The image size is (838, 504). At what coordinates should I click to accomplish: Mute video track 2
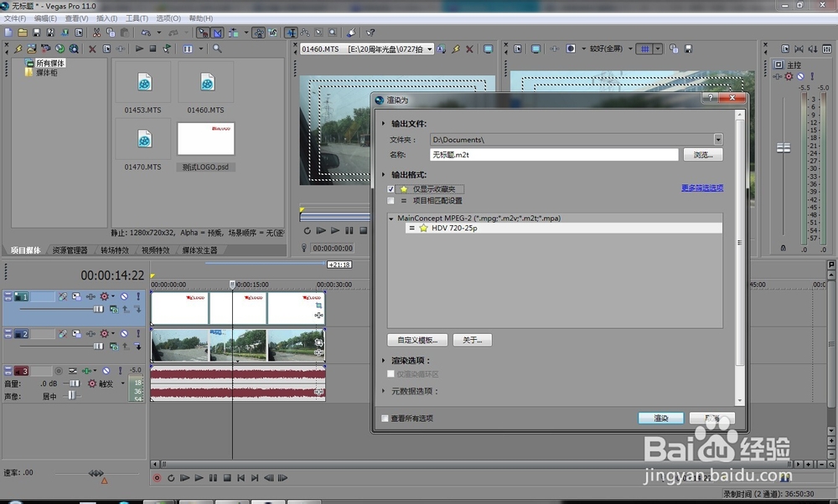click(124, 334)
